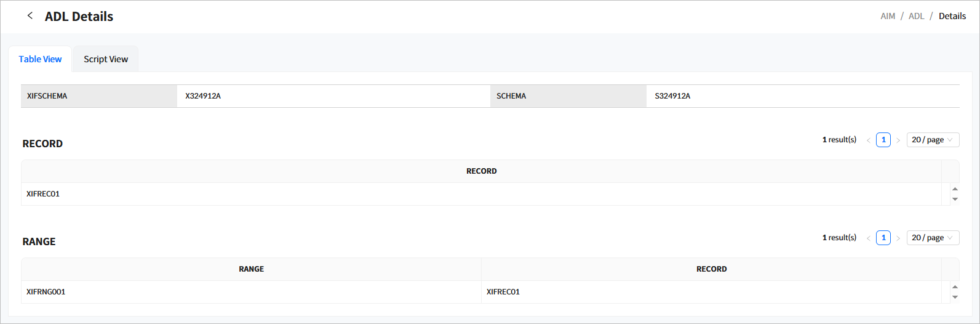Go to previous page in RECORD pagination
Image resolution: width=980 pixels, height=324 pixels.
coord(869,140)
